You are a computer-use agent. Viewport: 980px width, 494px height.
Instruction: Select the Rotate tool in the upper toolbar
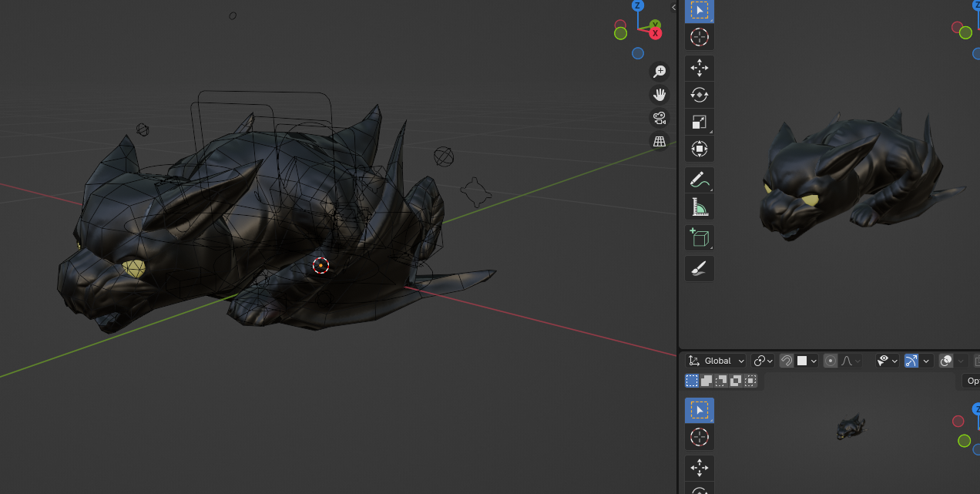[699, 96]
